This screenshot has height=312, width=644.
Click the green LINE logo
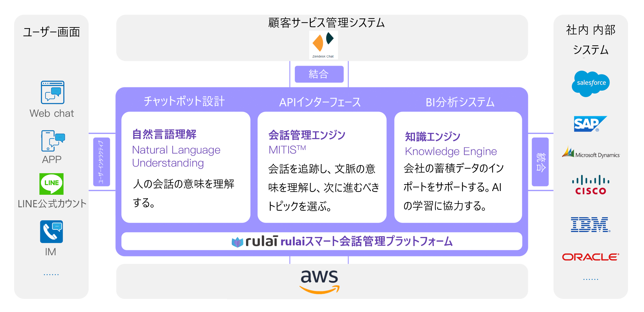pyautogui.click(x=52, y=184)
